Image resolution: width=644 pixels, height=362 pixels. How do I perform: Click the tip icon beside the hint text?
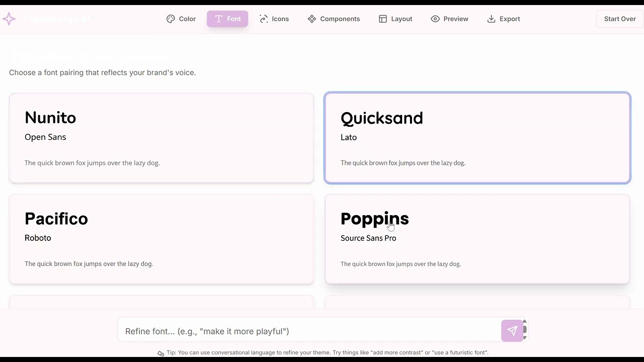coord(160,353)
